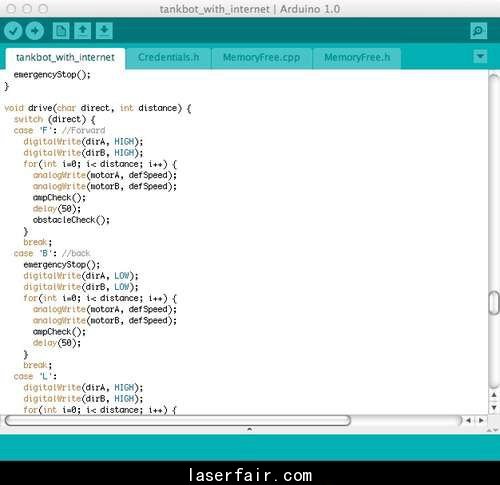Image resolution: width=500 pixels, height=485 pixels.
Task: Save sketch with down-arrow icon
Action: pyautogui.click(x=104, y=31)
